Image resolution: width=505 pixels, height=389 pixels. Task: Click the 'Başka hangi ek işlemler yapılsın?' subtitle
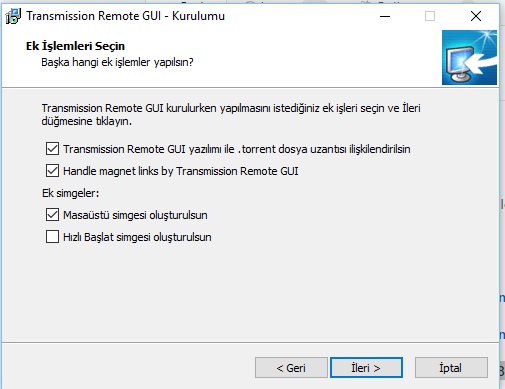click(x=117, y=62)
